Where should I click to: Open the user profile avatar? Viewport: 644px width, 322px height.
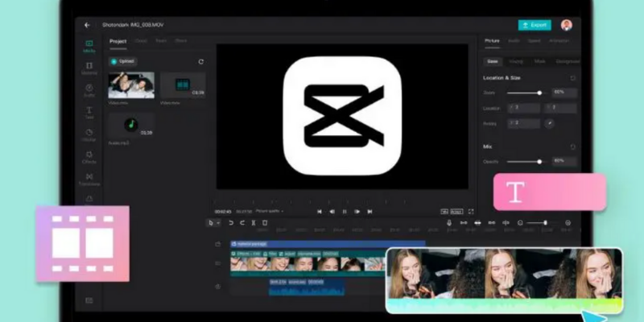click(x=567, y=25)
